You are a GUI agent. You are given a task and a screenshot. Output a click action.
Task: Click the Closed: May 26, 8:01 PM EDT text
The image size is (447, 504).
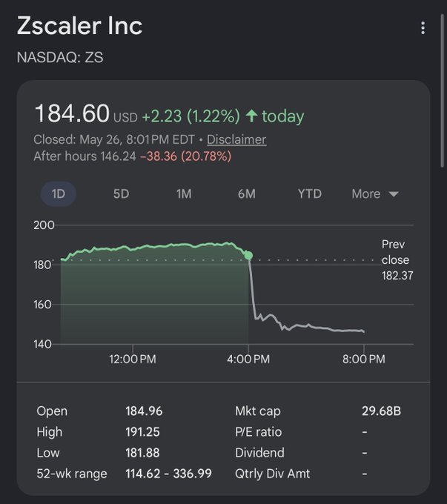tap(114, 139)
